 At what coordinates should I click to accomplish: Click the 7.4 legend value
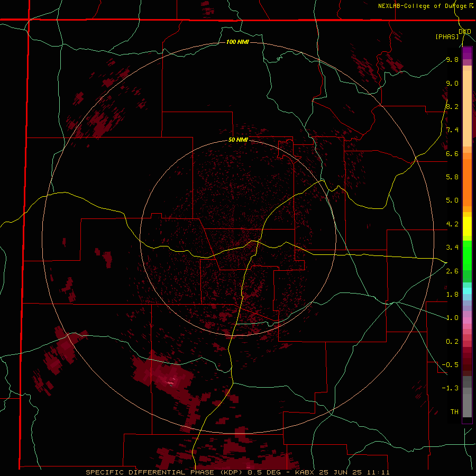coord(452,130)
